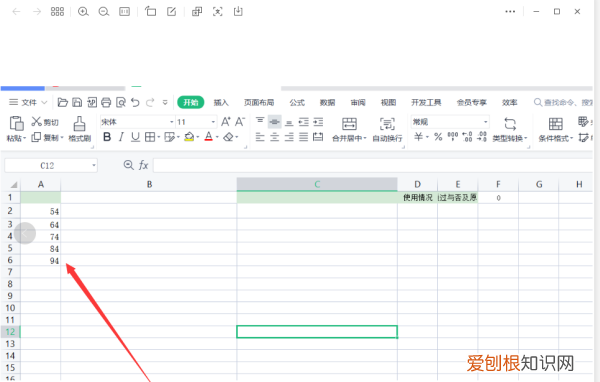
Task: Apply cell borders icon
Action: point(150,137)
